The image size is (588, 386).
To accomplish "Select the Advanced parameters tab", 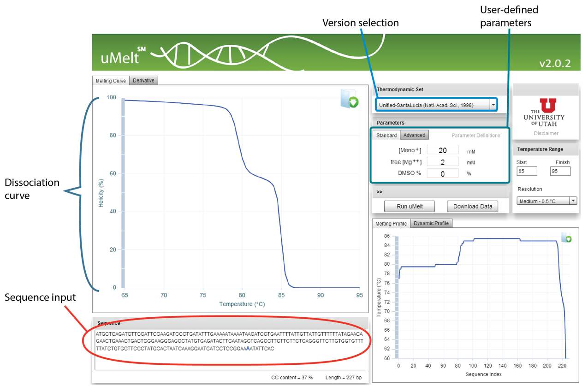I will coord(414,135).
